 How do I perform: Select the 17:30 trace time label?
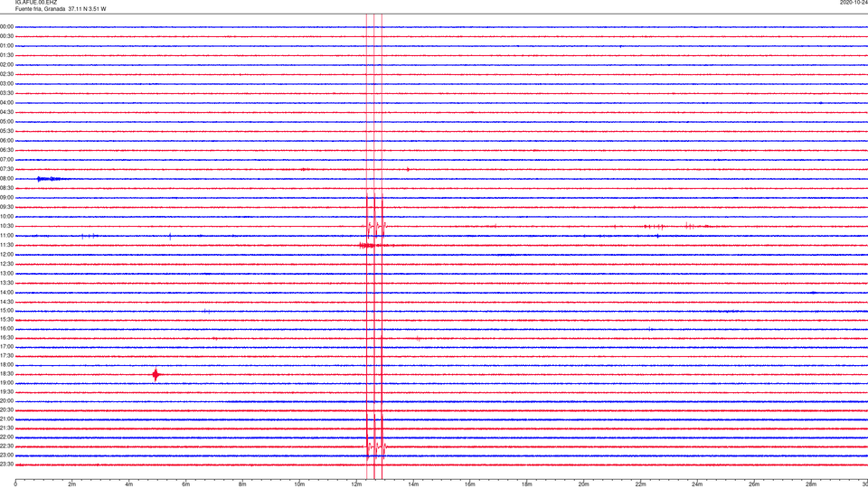[x=6, y=356]
